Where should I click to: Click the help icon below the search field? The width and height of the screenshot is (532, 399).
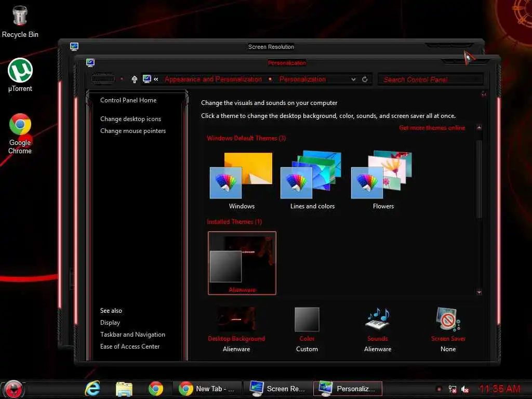[x=484, y=95]
